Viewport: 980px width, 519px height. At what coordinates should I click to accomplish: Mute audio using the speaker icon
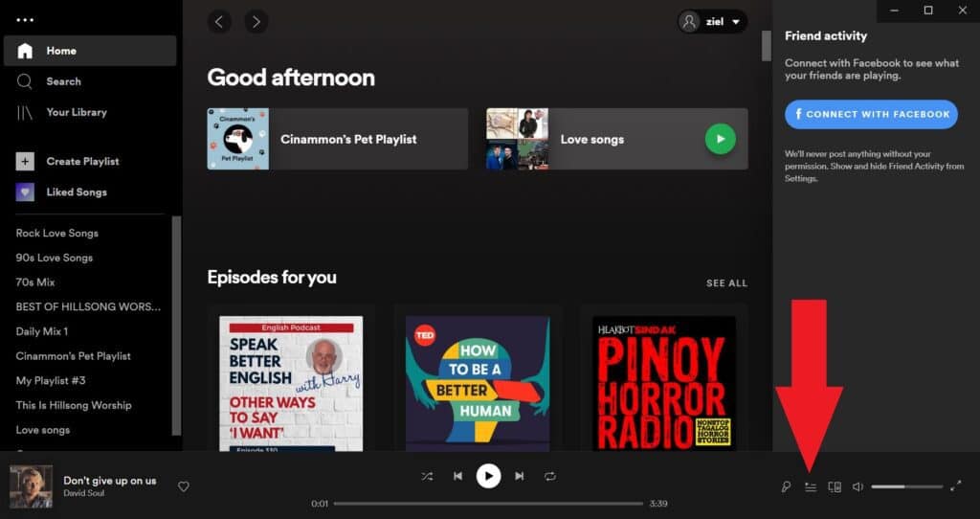[857, 486]
